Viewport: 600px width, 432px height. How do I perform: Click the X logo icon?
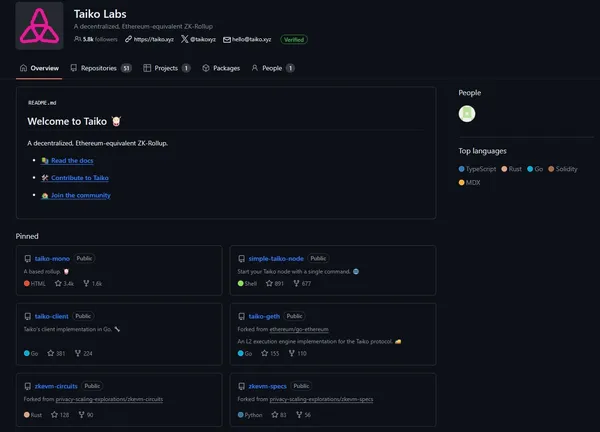(x=184, y=39)
